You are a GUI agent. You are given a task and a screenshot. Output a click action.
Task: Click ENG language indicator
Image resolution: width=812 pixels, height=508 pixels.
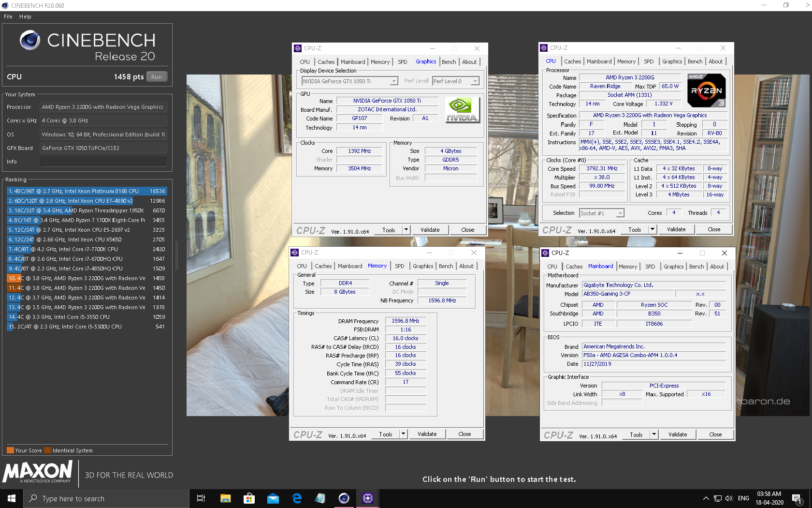point(743,498)
